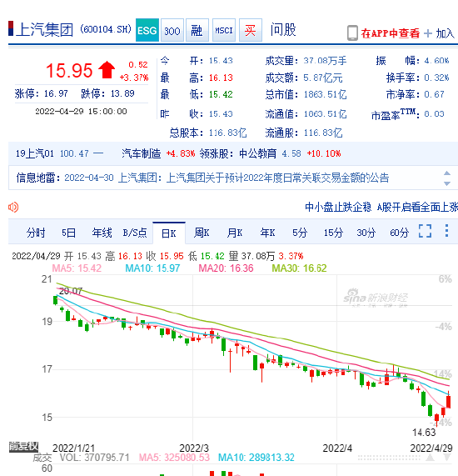Click the 前复权 adjustment toggle

coord(23,447)
